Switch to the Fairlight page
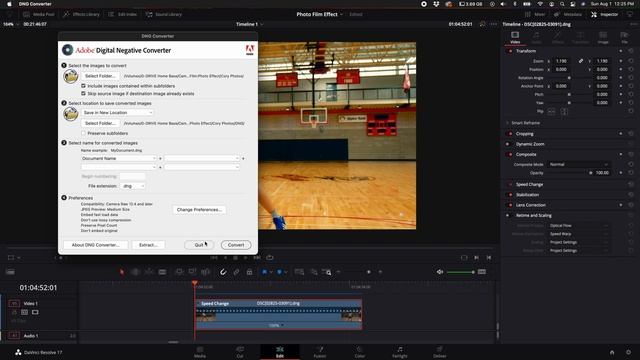Screen dimensions: 640x360 400,352
